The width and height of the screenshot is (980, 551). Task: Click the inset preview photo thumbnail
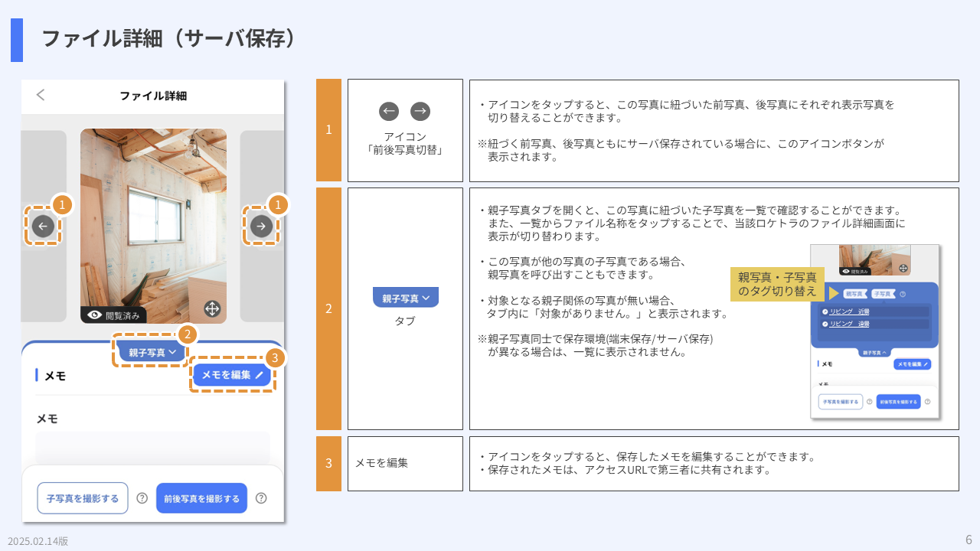874,260
